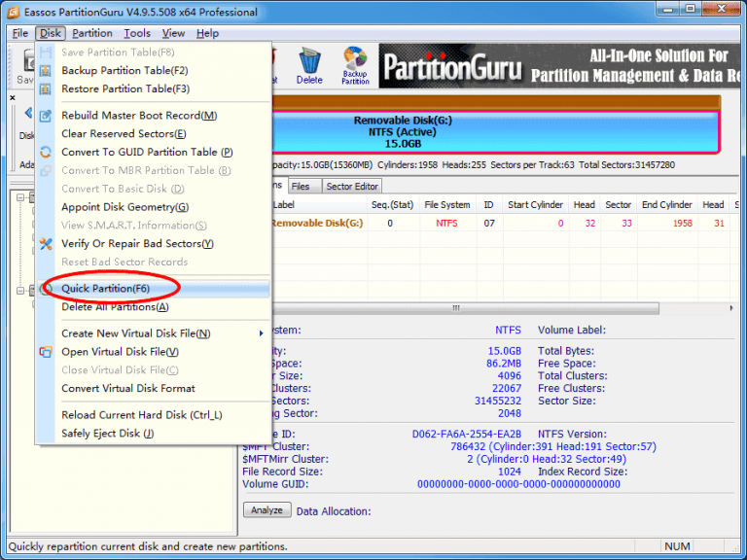The image size is (747, 560).
Task: Click the Analyze button
Action: [x=267, y=510]
